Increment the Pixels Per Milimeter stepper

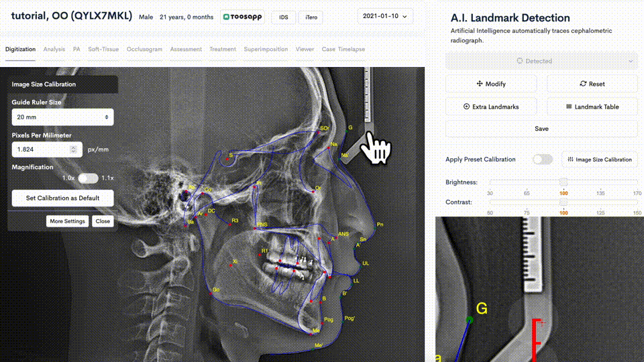[x=74, y=147]
